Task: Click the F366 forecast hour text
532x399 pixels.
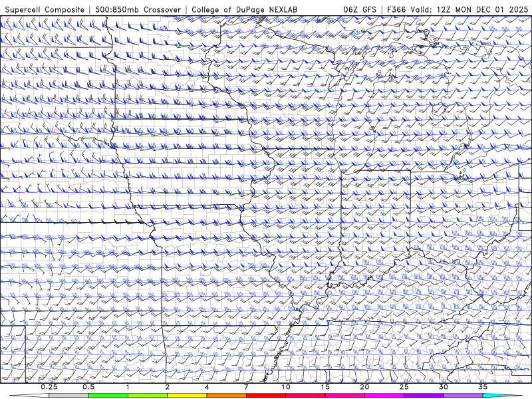Action: point(396,9)
